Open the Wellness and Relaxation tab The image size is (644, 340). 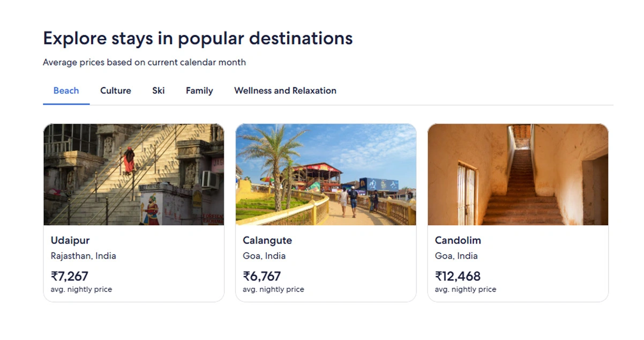(x=285, y=91)
